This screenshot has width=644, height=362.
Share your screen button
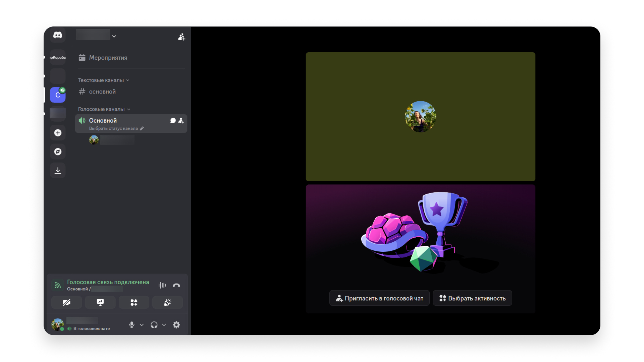pos(100,303)
